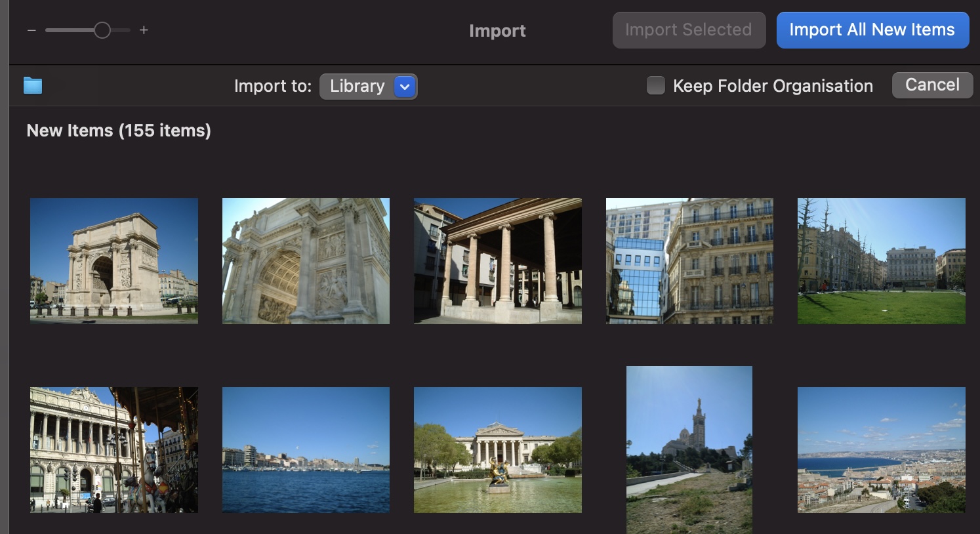Select the glass and stone building photo
The image size is (980, 534).
tap(689, 261)
